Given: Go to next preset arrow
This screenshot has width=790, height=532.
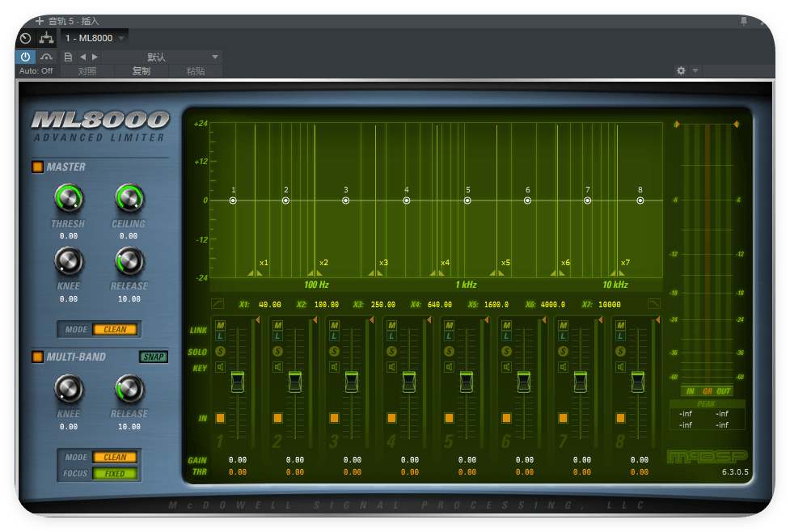Looking at the screenshot, I should click(x=95, y=57).
